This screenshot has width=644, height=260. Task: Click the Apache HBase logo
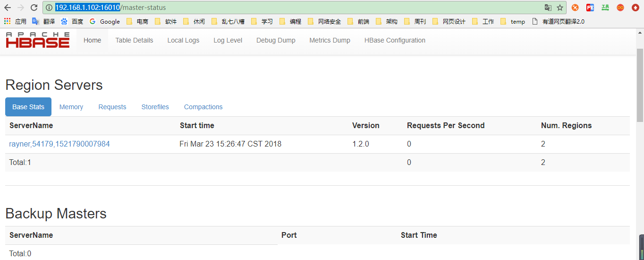38,40
